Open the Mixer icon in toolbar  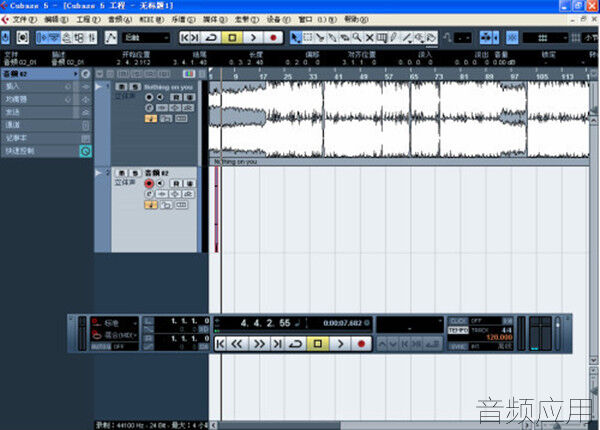coord(91,37)
